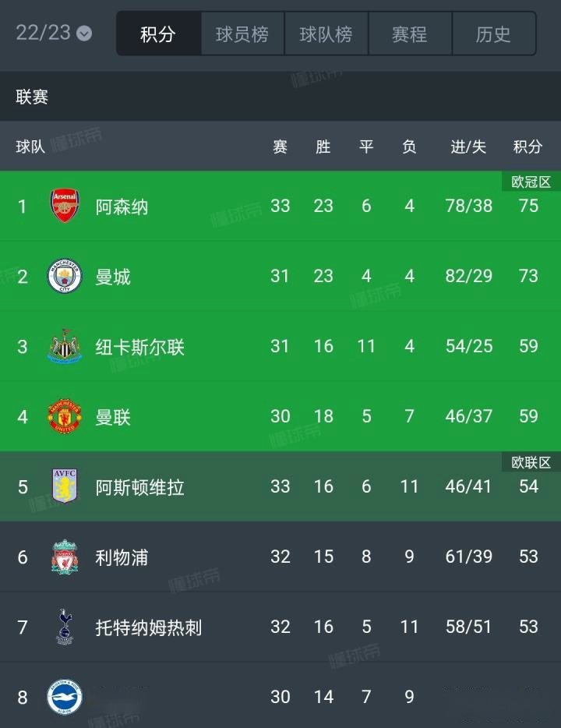Tap the Liverpool club crest
The image size is (561, 728).
[x=65, y=557]
